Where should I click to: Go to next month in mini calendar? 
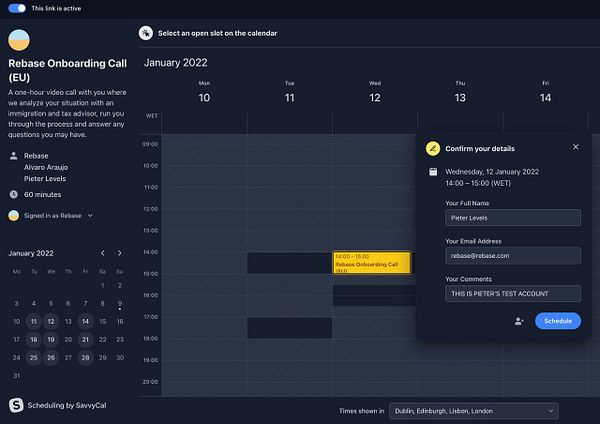click(x=119, y=253)
